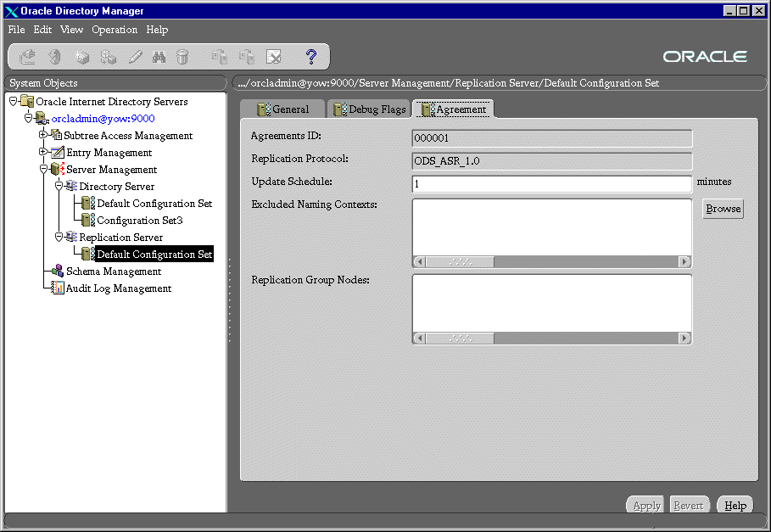Expand the Subtree Access Management node

pos(43,135)
